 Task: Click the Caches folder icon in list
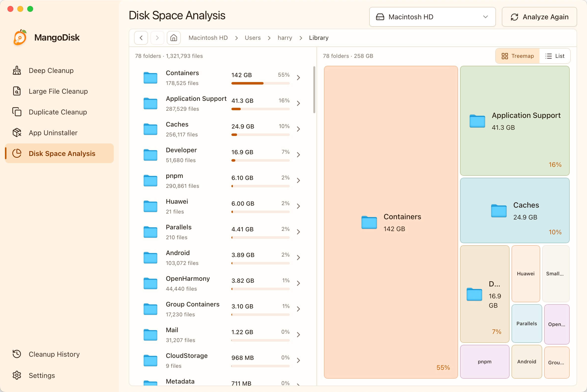(x=150, y=129)
